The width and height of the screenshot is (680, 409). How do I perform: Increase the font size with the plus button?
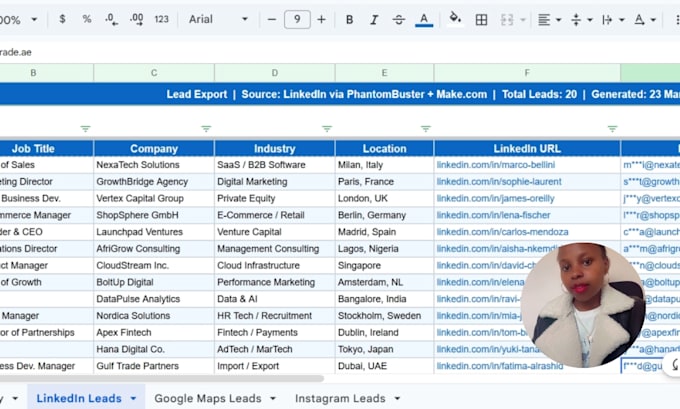pos(321,20)
